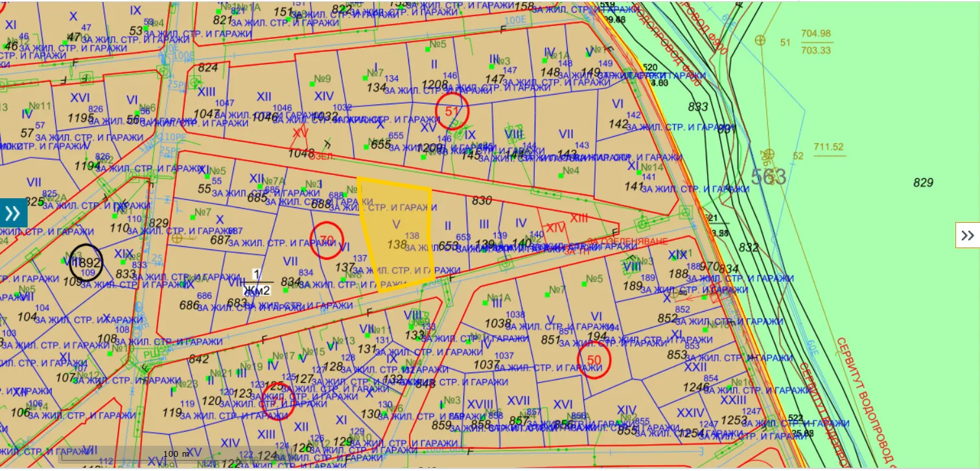This screenshot has width=980, height=471.
Task: Click the red Roman numeral XV
Action: point(299,132)
